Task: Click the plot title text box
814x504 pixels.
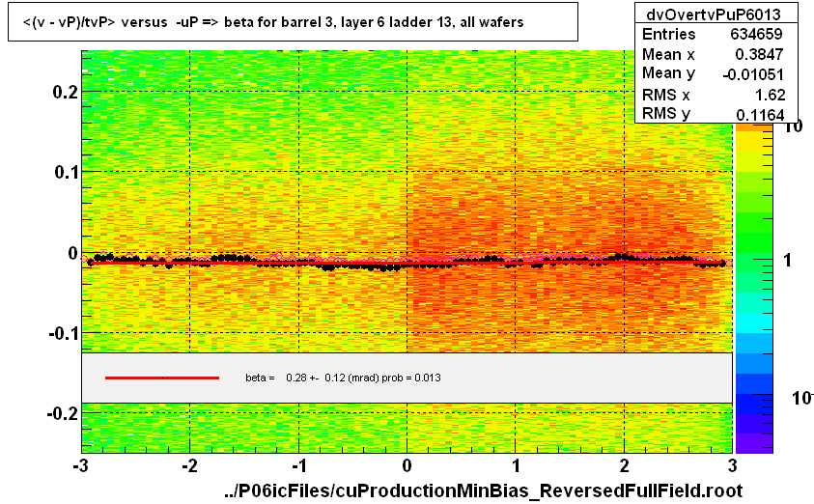Action: (293, 22)
